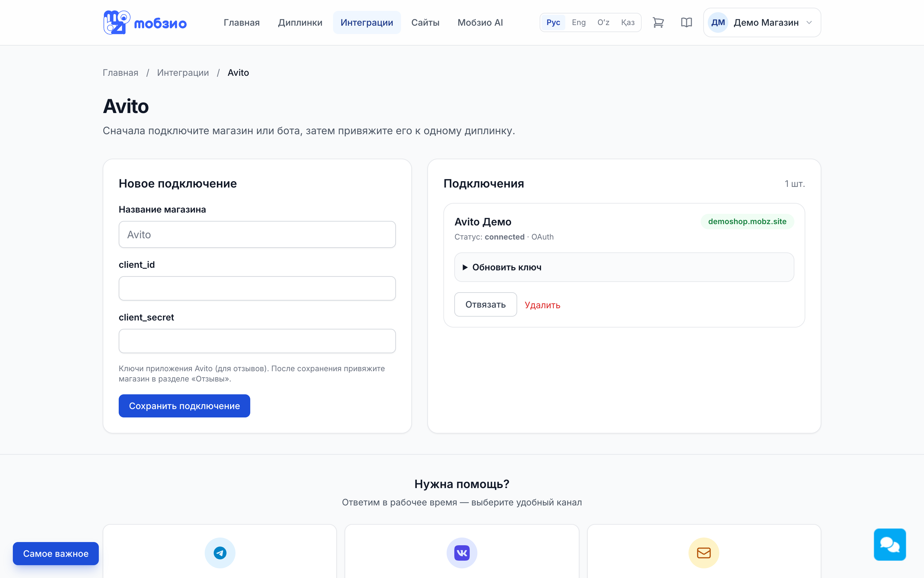The width and height of the screenshot is (924, 578).
Task: Click the Самое важное button
Action: point(56,553)
